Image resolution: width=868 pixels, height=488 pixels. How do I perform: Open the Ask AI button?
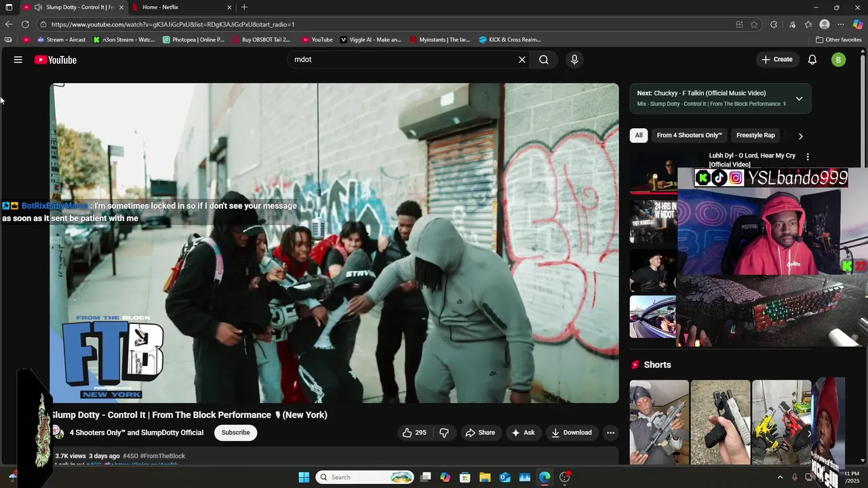(x=523, y=432)
